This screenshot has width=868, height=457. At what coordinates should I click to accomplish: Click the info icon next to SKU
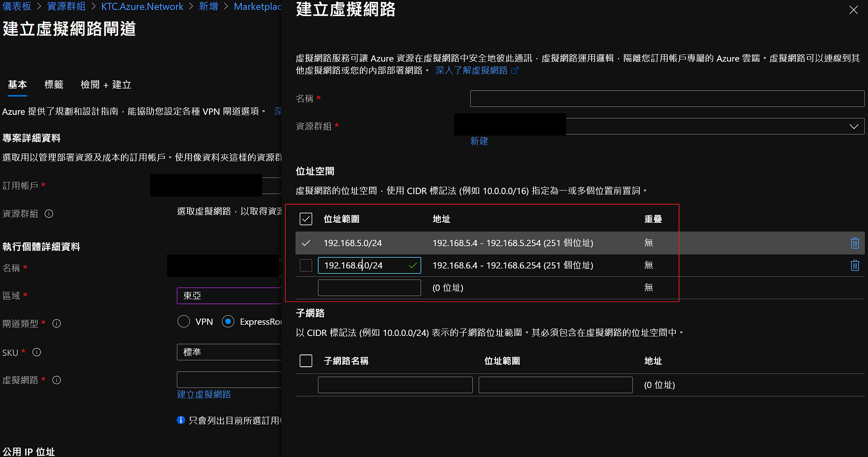click(36, 352)
